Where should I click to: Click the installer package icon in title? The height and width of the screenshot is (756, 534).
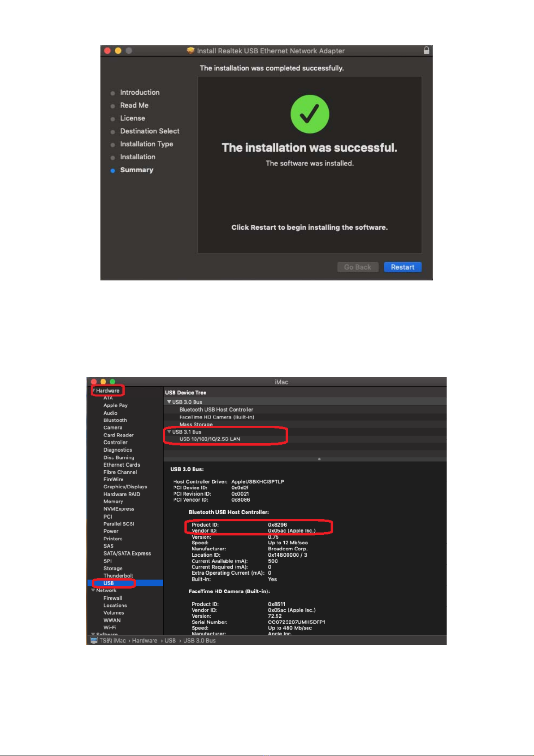click(191, 51)
